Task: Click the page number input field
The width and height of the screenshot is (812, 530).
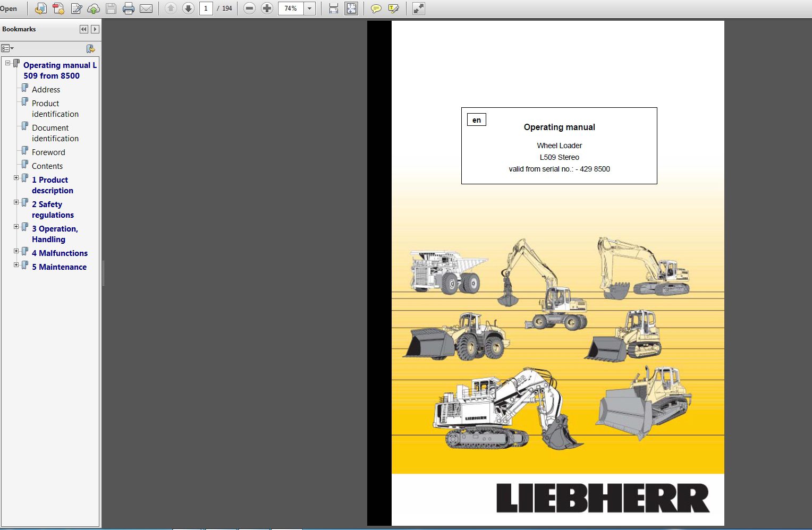Action: [206, 8]
